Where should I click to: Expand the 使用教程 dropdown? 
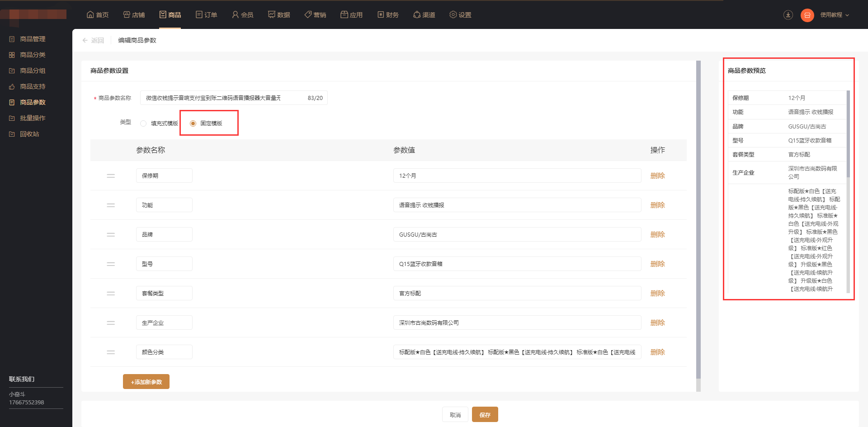click(x=835, y=15)
